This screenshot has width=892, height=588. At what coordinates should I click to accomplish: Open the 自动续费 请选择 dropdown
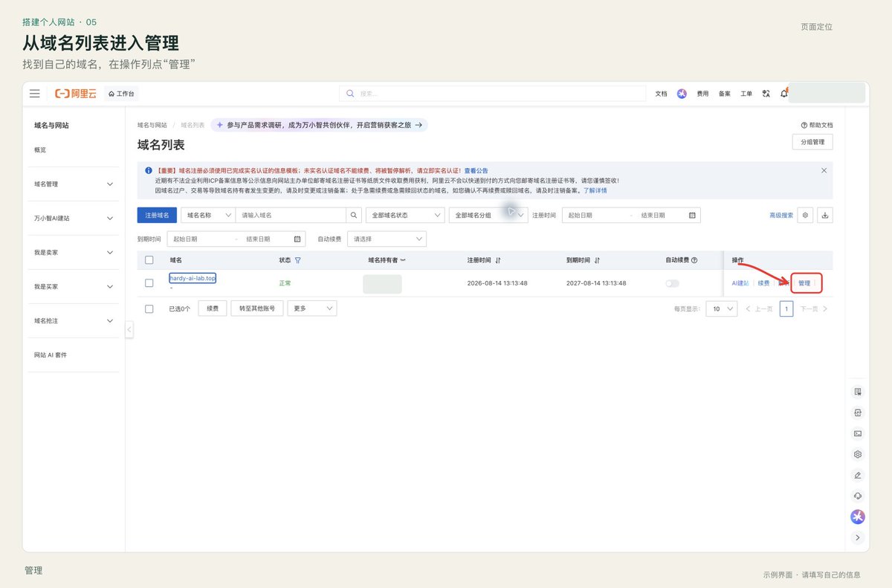387,239
